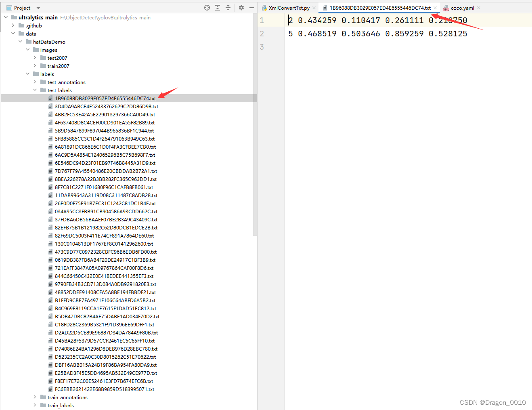Click the Expand All icon in Project toolbar
This screenshot has height=410, width=532.
[218, 8]
